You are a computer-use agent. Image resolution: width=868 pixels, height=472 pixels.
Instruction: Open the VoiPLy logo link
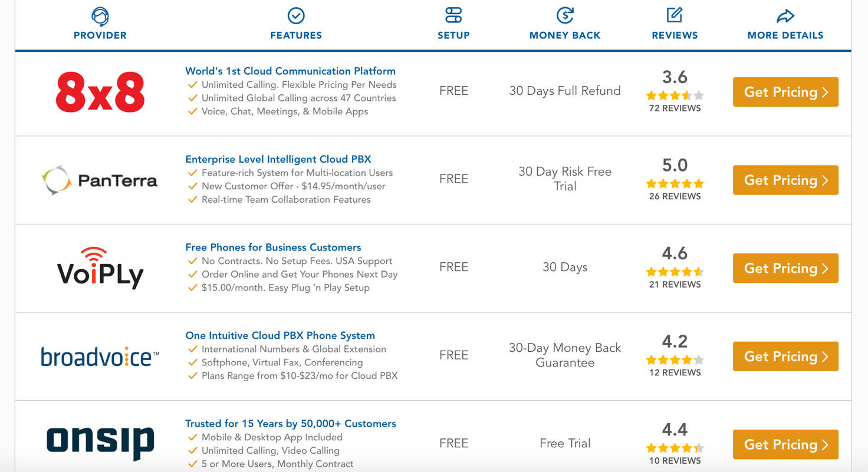point(100,268)
